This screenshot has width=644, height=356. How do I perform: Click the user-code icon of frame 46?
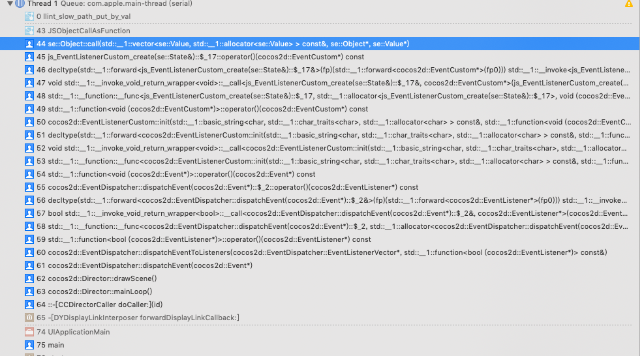(29, 70)
